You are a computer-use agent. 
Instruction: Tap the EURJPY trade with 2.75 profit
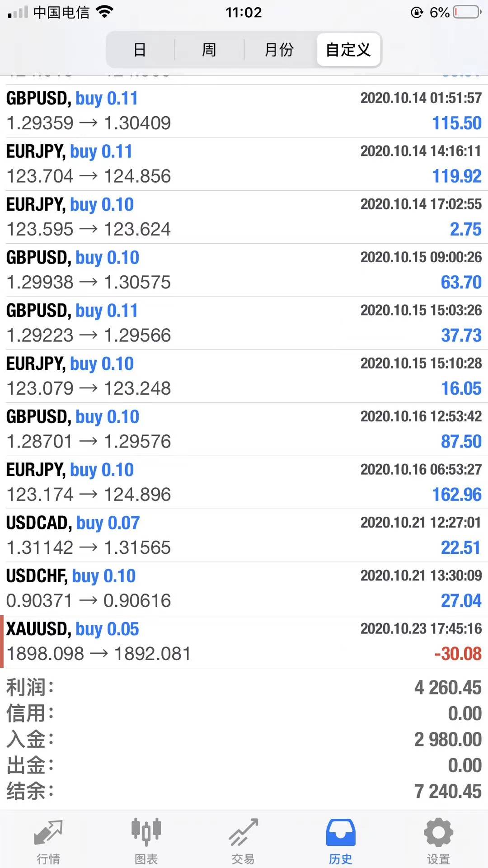pos(244,217)
